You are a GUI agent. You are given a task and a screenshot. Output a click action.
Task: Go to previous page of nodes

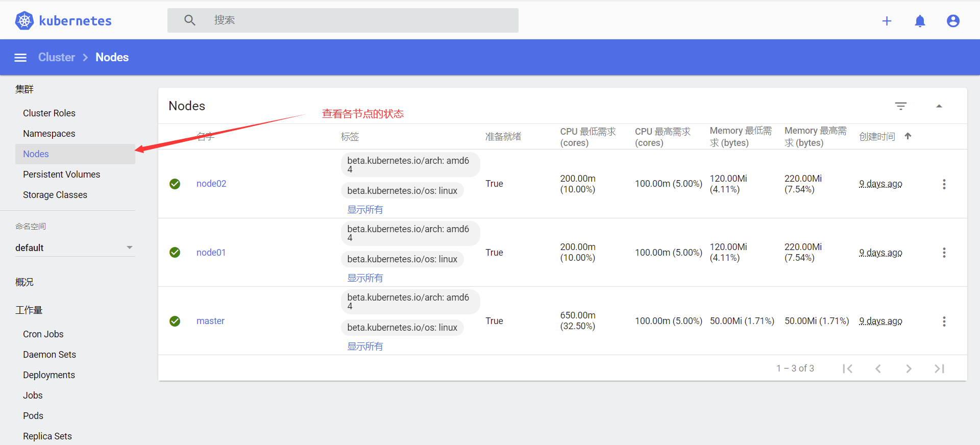tap(878, 368)
